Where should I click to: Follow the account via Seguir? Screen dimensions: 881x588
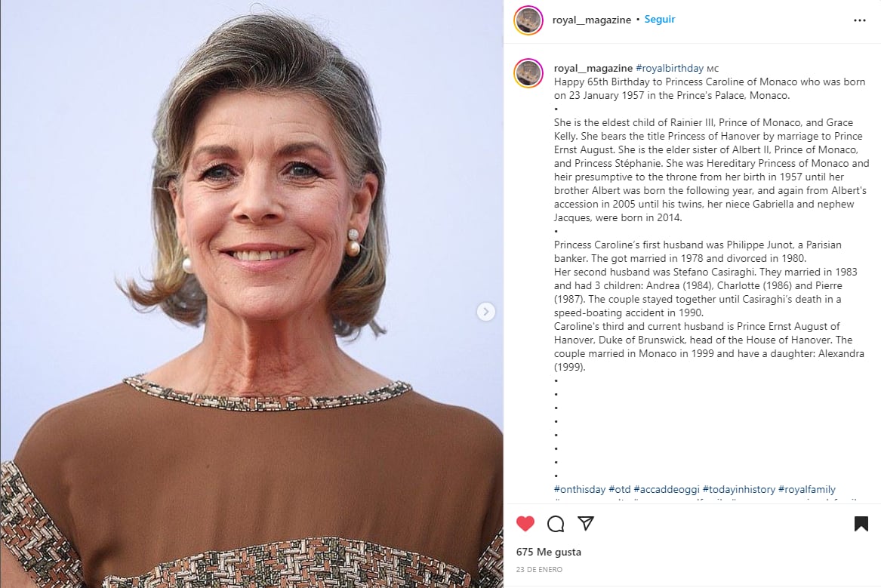pos(660,19)
